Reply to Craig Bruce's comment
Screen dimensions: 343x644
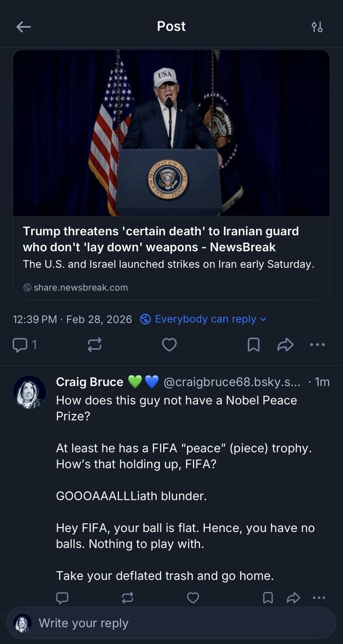(x=62, y=598)
